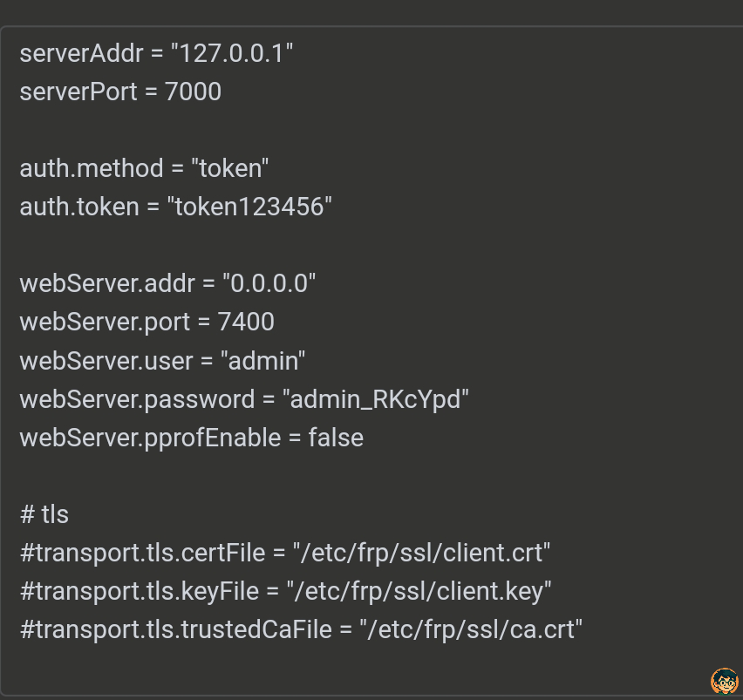Click the transport.tls.trustedCaFile comment line
Image resolution: width=743 pixels, height=700 pixels.
pyautogui.click(x=301, y=630)
